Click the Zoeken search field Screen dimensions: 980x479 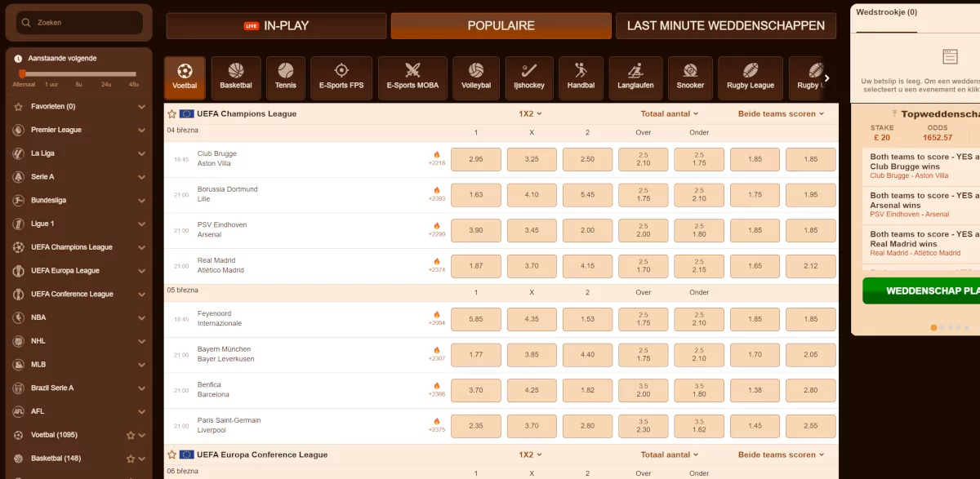(79, 23)
